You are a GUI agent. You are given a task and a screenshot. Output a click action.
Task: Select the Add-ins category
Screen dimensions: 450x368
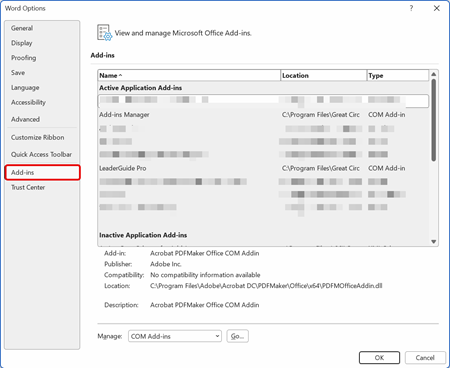pyautogui.click(x=42, y=172)
